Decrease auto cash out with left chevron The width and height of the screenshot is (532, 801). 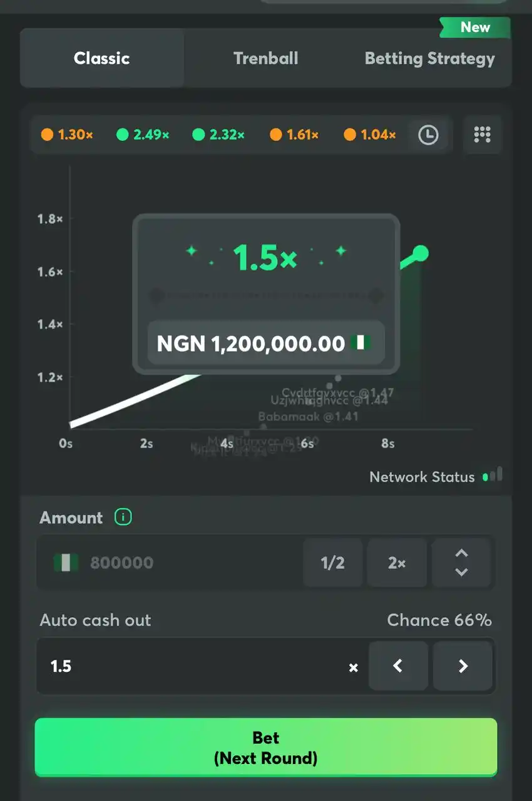coord(398,666)
